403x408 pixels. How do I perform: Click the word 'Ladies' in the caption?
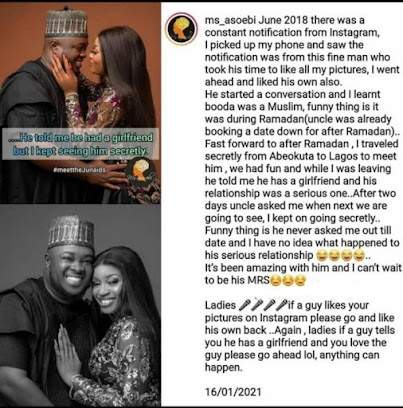pos(220,305)
